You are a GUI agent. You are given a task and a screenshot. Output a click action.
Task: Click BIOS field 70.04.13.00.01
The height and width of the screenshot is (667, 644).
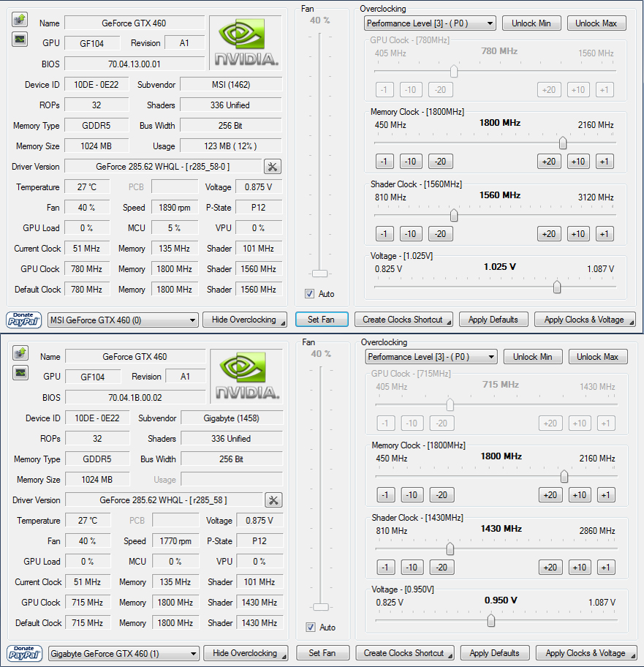135,64
